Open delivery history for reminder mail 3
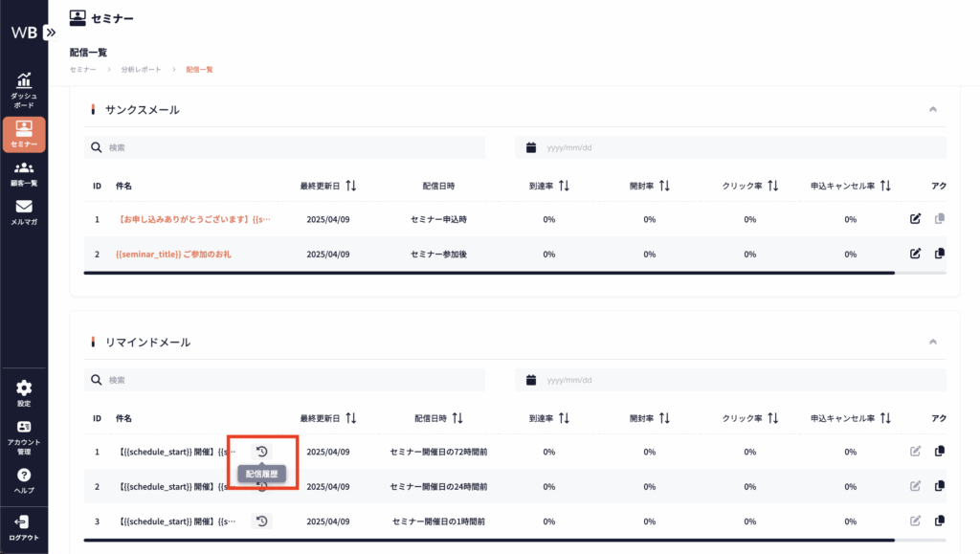This screenshot has width=980, height=554. 261,521
